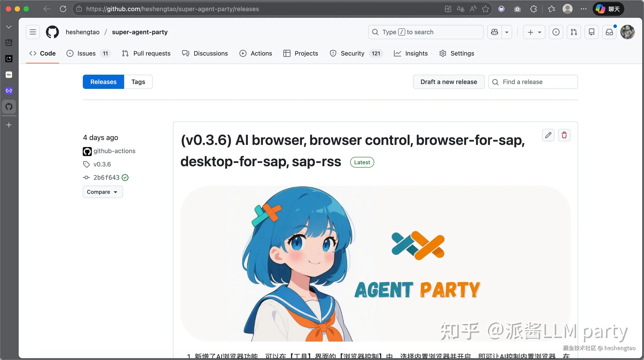Expand the Copilot dropdown arrow

(x=507, y=32)
